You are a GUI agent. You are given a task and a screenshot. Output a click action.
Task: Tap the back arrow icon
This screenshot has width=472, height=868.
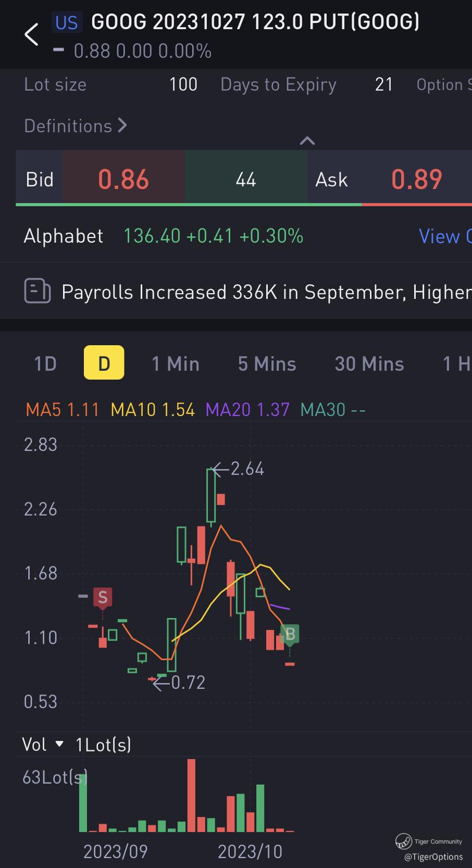tap(31, 34)
